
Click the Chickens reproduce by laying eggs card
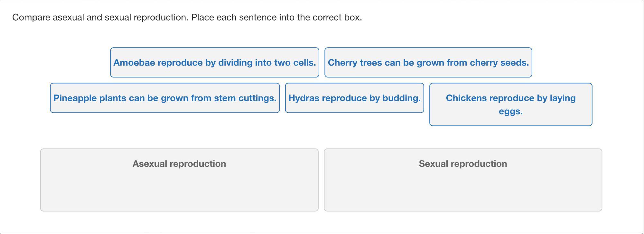click(x=510, y=104)
